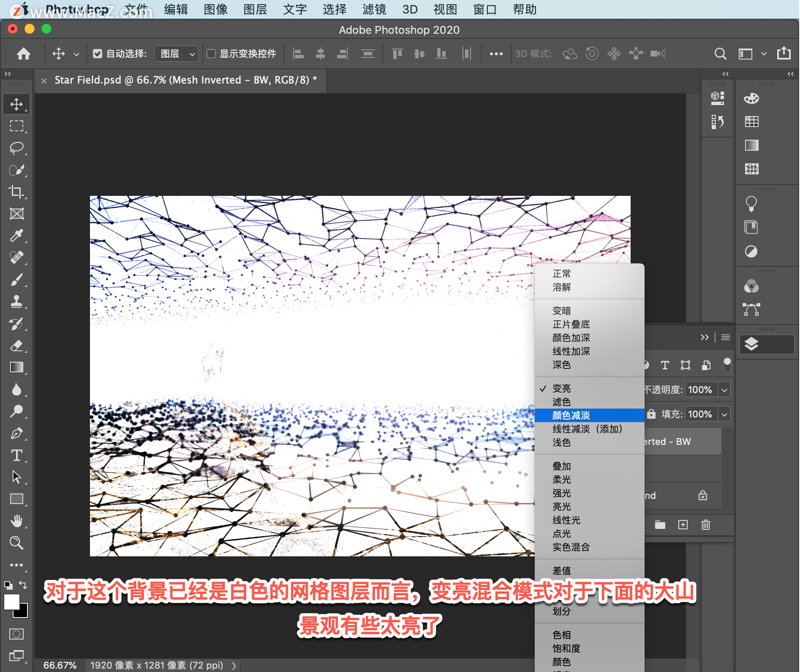The image size is (800, 672).
Task: Uncheck the 自动选择 checkbox
Action: click(98, 54)
